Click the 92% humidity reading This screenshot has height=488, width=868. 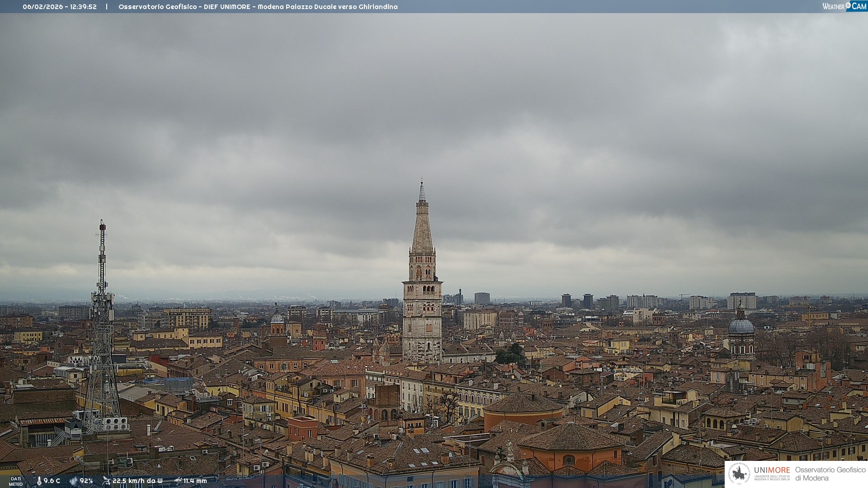pos(86,481)
